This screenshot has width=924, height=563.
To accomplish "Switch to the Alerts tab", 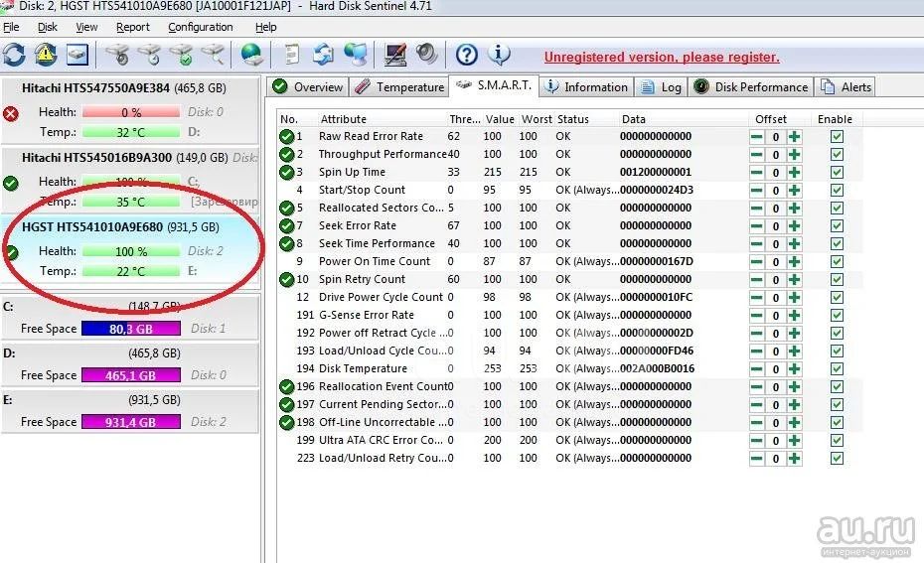I will (x=846, y=87).
